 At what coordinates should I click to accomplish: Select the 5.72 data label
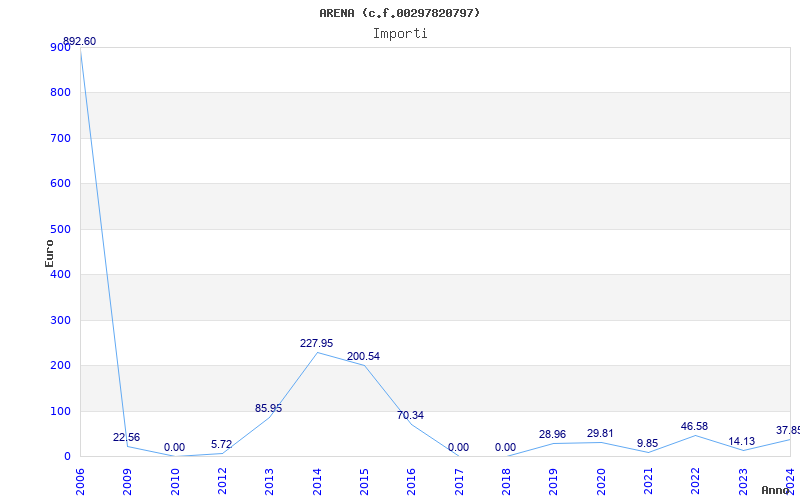pos(221,444)
